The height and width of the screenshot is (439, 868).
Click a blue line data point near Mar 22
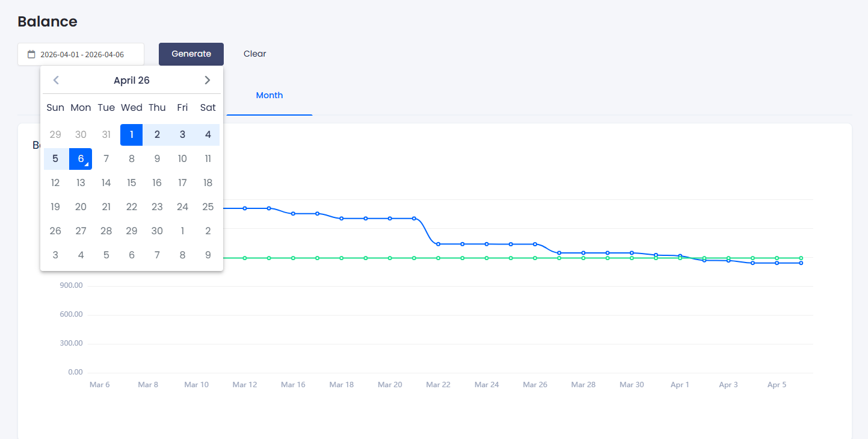tap(438, 243)
